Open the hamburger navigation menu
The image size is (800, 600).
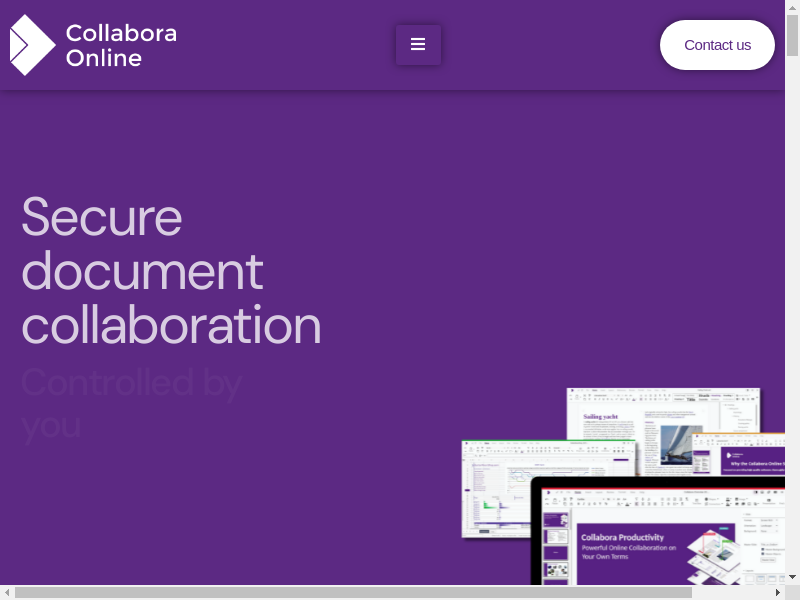pyautogui.click(x=418, y=45)
